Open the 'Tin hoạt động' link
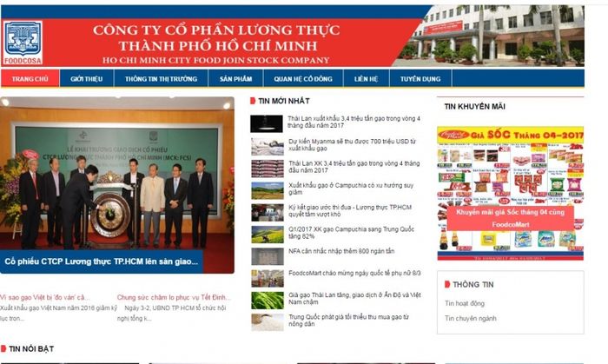The height and width of the screenshot is (364, 608). [465, 303]
